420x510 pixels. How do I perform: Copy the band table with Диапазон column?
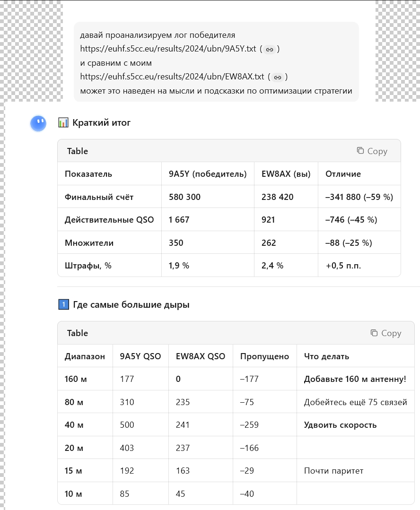[x=385, y=333]
